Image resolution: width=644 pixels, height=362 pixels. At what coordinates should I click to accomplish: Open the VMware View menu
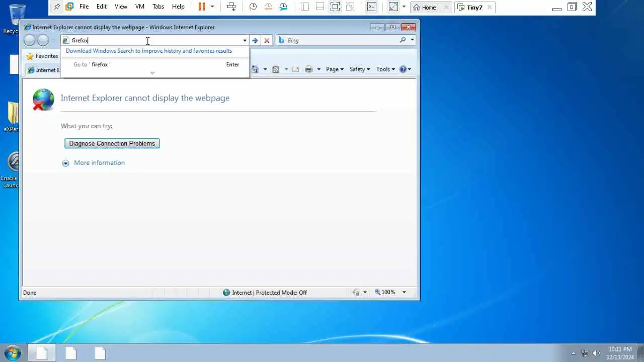point(121,7)
